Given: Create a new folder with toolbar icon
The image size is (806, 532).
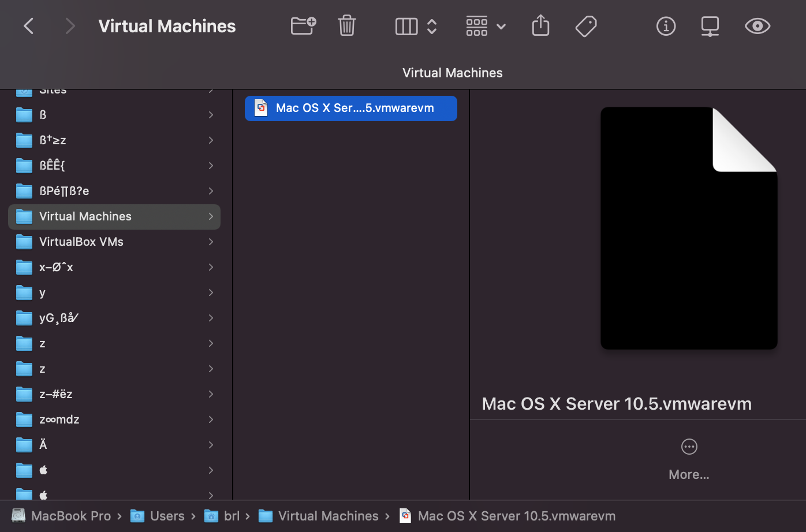Looking at the screenshot, I should [303, 26].
